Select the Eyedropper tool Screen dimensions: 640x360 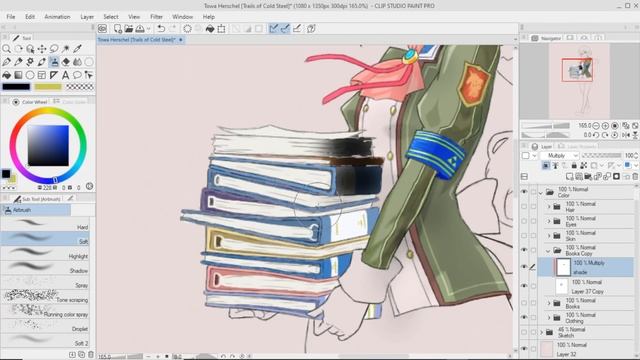point(78,49)
